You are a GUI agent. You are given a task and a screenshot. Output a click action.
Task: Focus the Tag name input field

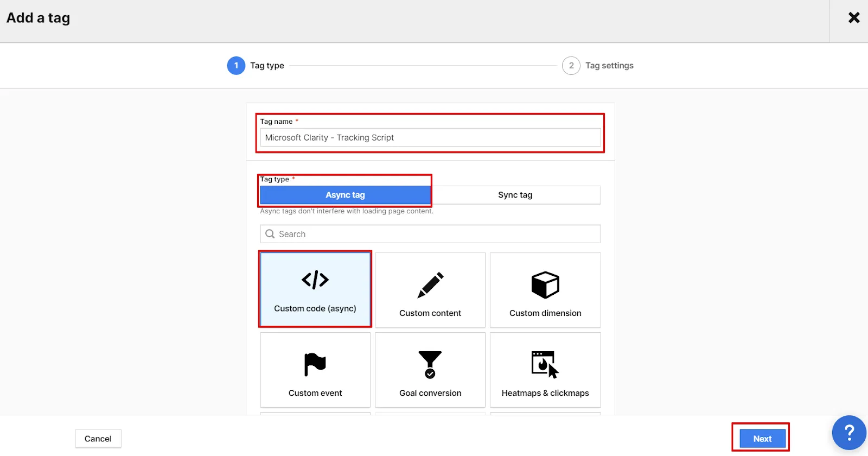(430, 137)
